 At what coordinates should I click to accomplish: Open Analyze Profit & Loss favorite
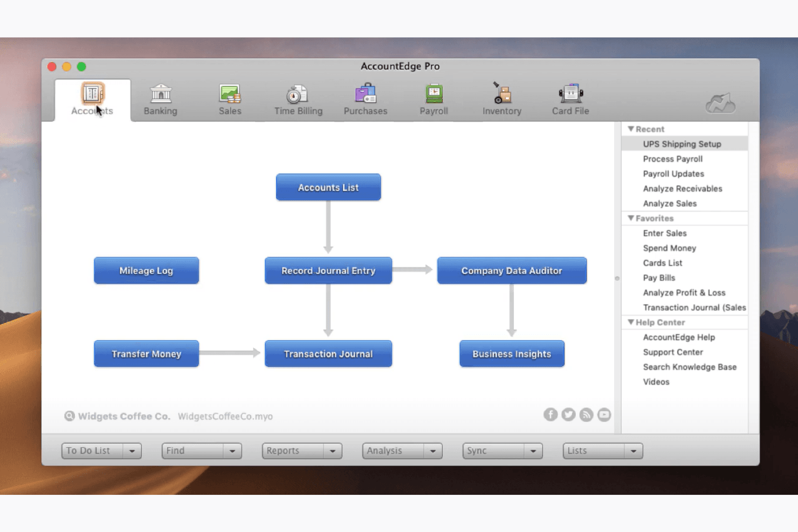[x=684, y=293]
